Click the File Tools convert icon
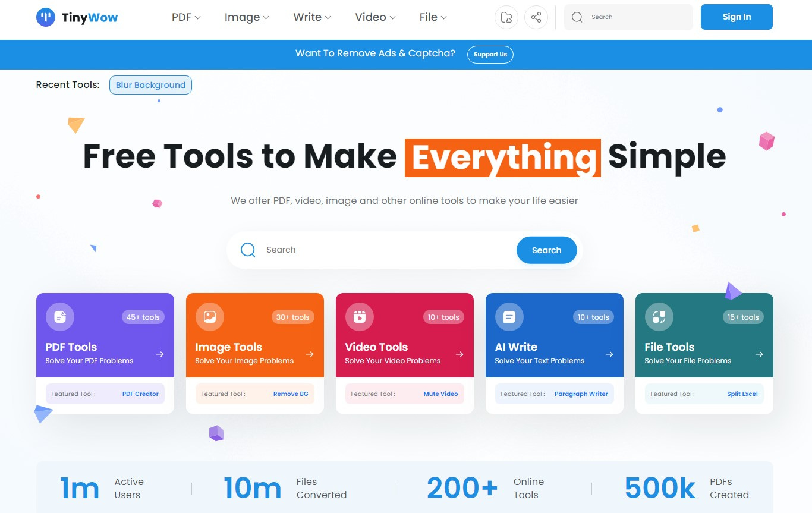 click(x=659, y=317)
